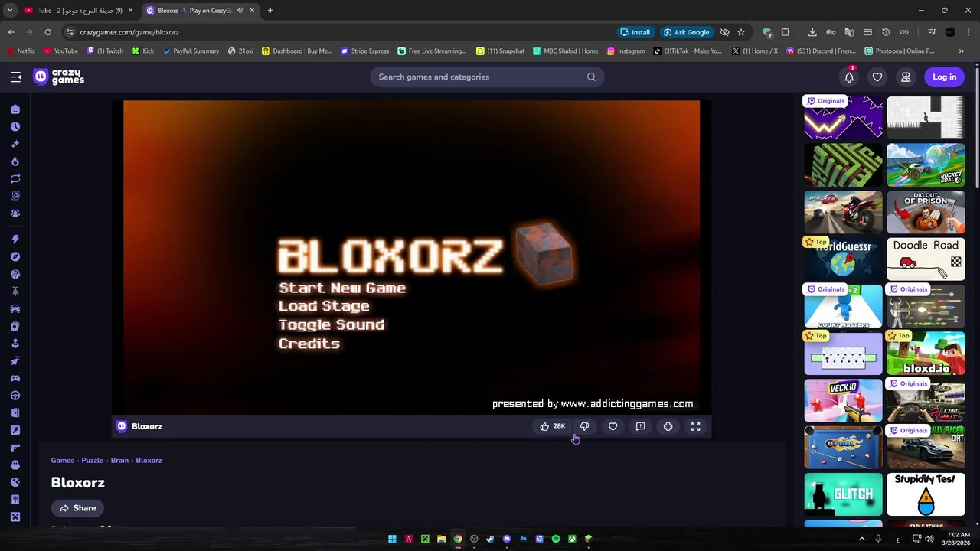980x551 pixels.
Task: Open Chrome extensions puzzle icon
Action: [x=785, y=32]
